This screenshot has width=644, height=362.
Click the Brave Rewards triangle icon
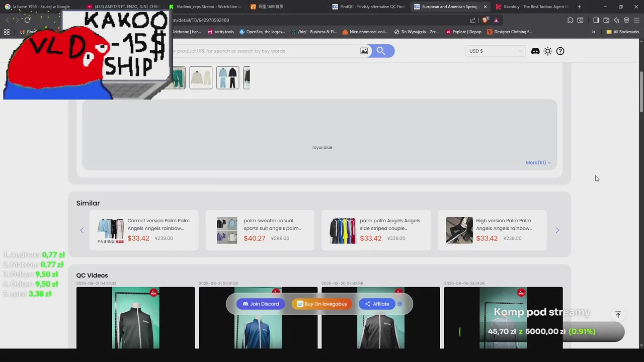(x=496, y=20)
